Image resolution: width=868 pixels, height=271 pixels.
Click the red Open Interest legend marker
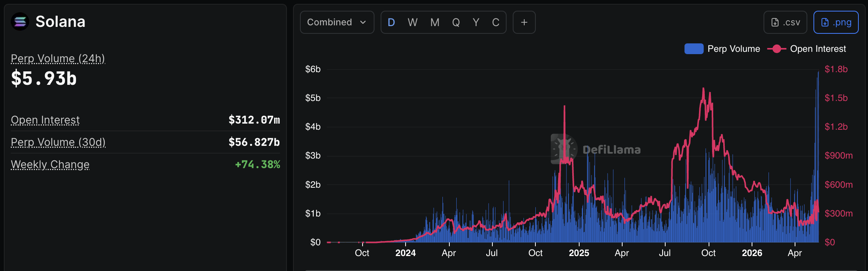pos(777,49)
